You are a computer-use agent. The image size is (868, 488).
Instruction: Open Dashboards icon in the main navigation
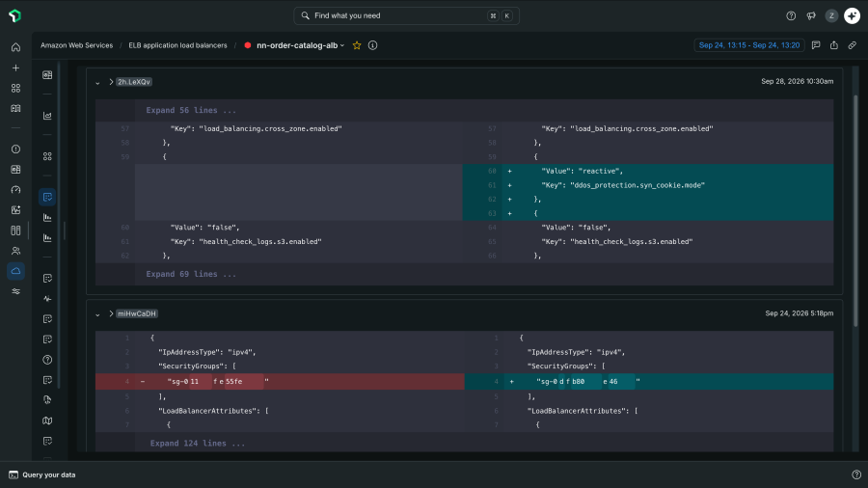[15, 170]
